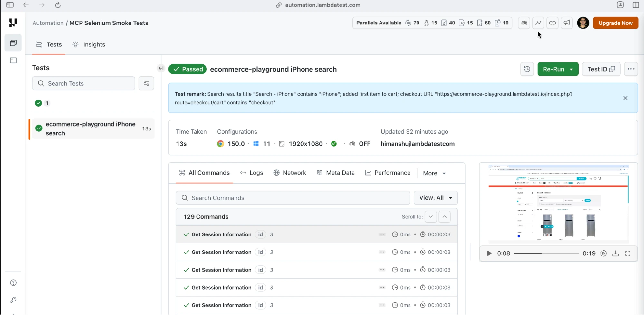
Task: Select the ecommerce-playground iPhone search test
Action: (x=93, y=129)
